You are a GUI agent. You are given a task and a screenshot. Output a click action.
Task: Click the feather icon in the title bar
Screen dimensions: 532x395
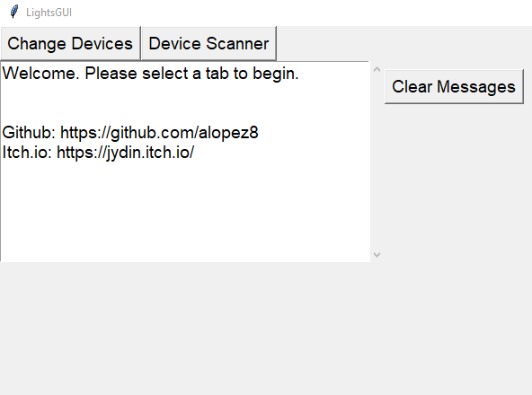tap(13, 12)
